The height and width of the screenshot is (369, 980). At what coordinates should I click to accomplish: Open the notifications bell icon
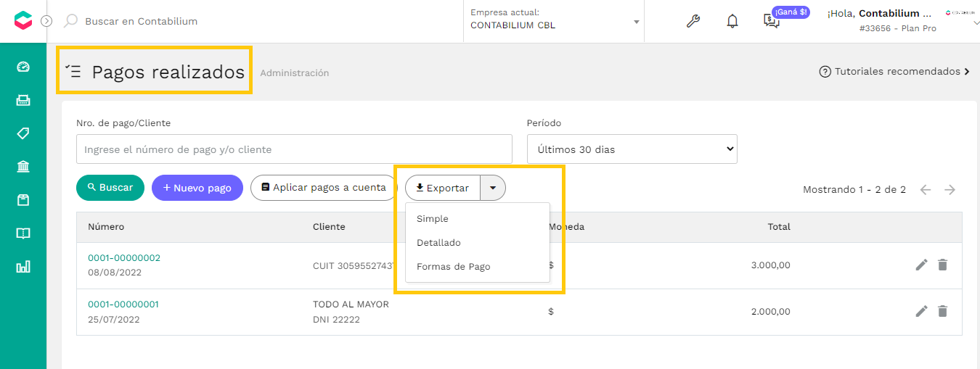732,21
